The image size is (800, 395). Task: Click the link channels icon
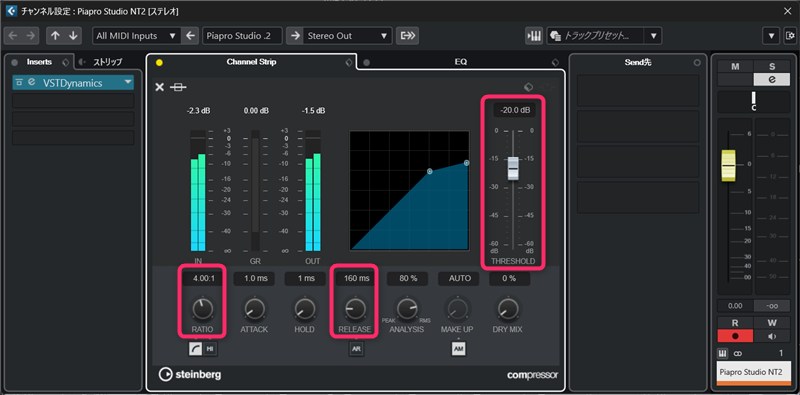coord(737,353)
